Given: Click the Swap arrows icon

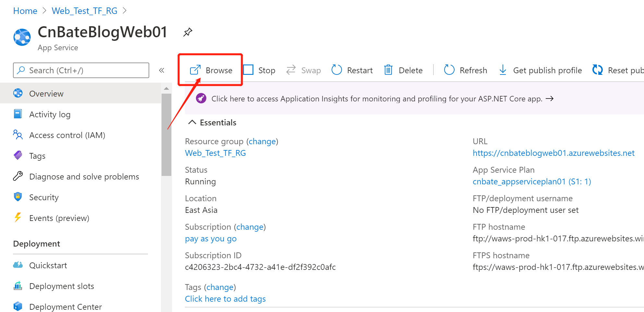Looking at the screenshot, I should click(x=291, y=70).
